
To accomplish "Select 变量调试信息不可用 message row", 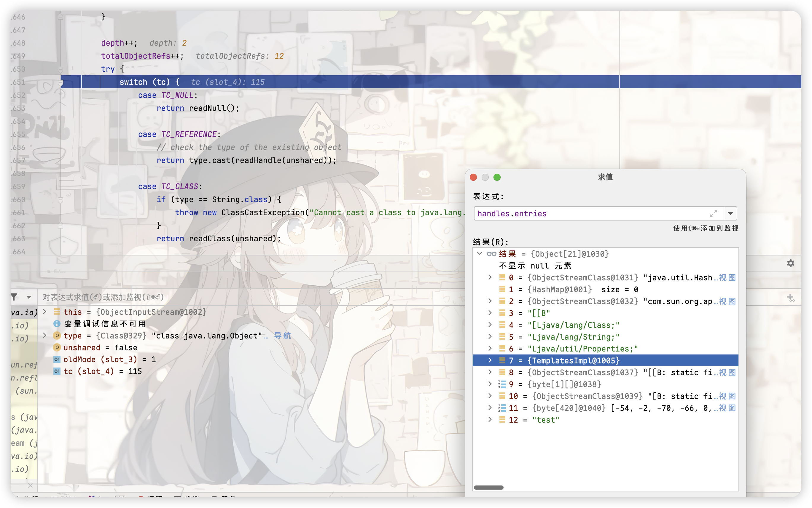I will coord(251,324).
